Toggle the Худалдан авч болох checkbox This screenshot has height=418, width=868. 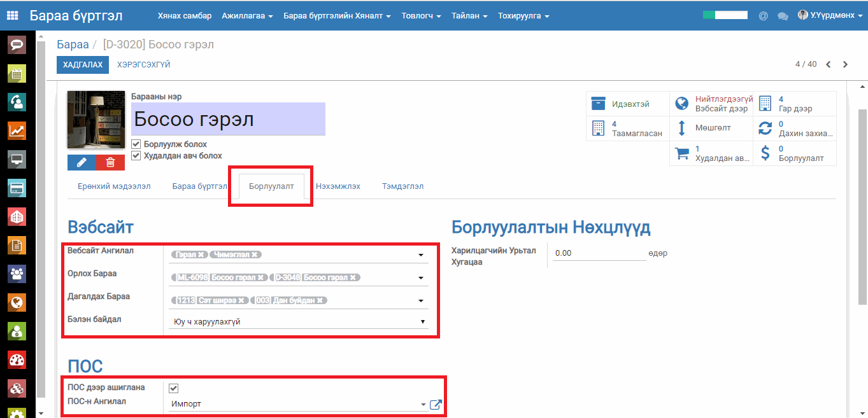click(136, 155)
